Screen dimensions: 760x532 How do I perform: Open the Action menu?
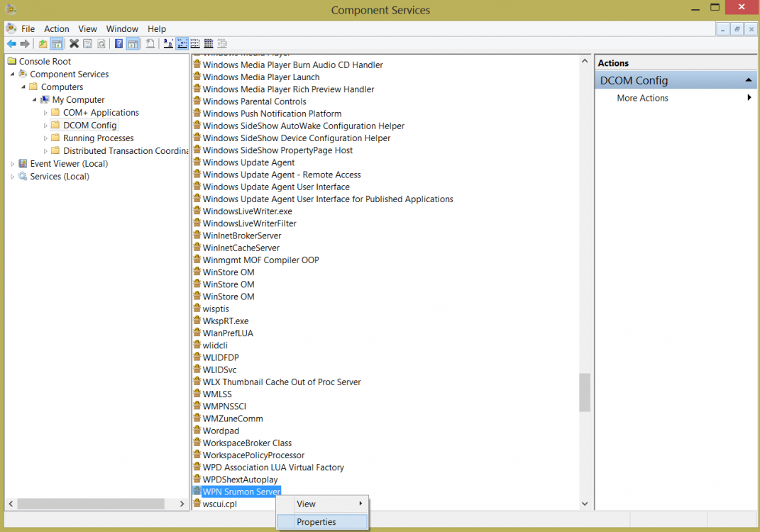pyautogui.click(x=57, y=29)
